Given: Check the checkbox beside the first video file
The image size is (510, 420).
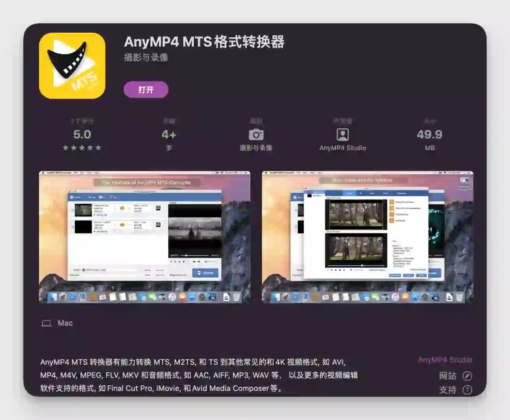Looking at the screenshot, I should [72, 211].
